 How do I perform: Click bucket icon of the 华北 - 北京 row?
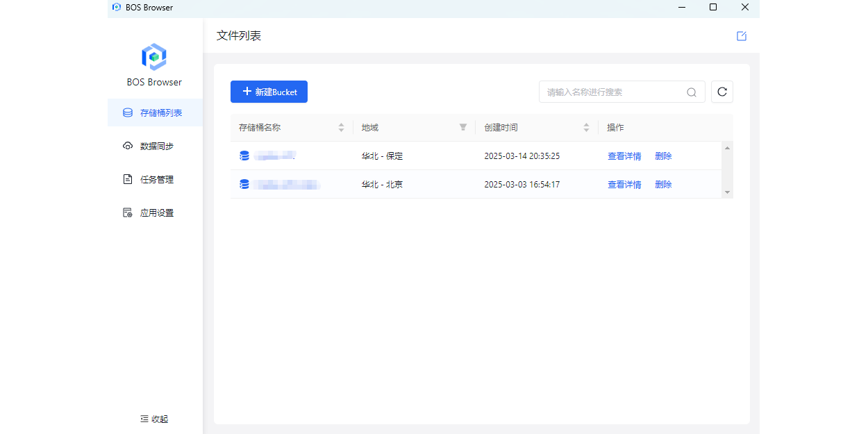coord(244,184)
